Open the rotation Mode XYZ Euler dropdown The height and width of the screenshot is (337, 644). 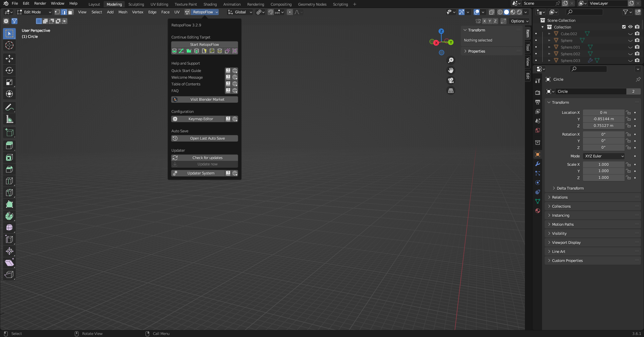(x=604, y=156)
